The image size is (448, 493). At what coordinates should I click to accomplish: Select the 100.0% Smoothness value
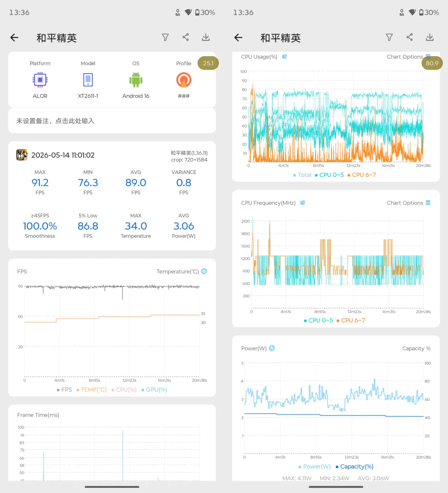click(x=40, y=226)
